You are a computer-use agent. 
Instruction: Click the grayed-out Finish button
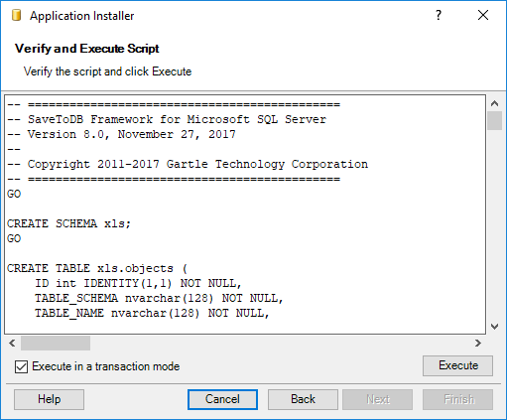(457, 399)
